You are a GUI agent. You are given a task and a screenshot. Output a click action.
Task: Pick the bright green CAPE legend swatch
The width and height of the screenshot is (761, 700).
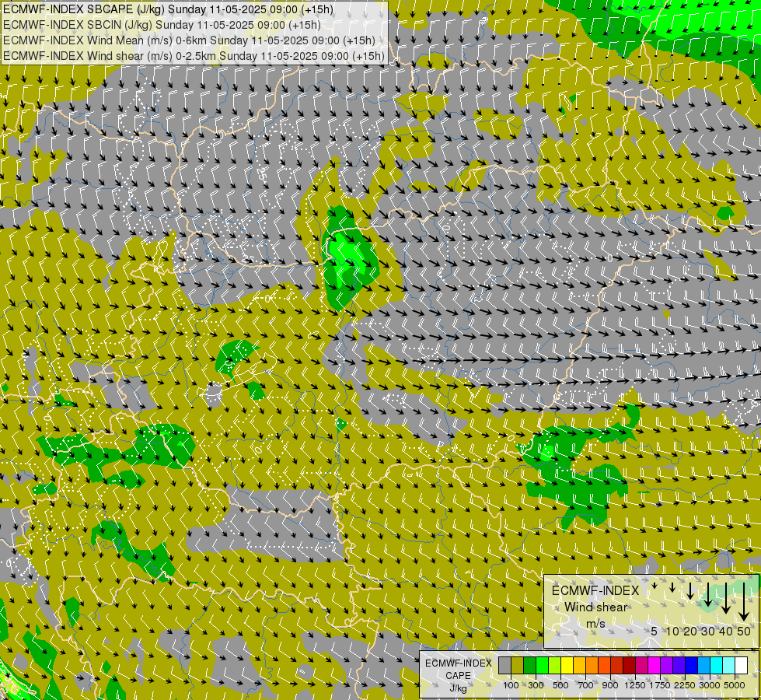pyautogui.click(x=542, y=665)
